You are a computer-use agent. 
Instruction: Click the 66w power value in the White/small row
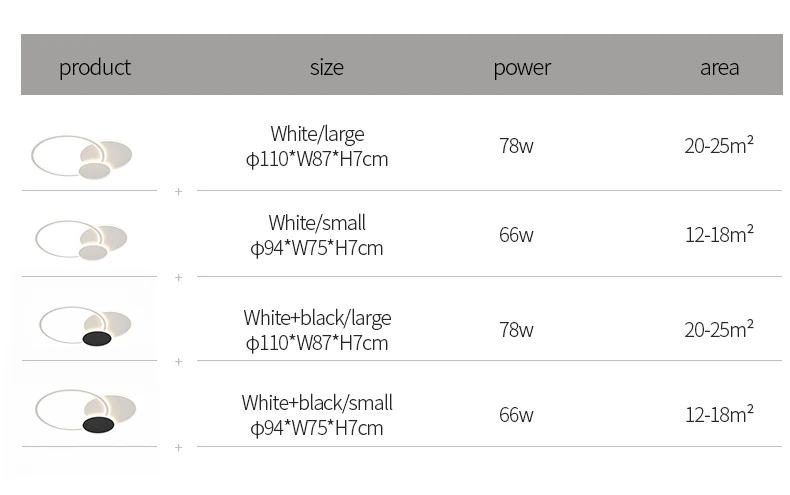pos(516,235)
